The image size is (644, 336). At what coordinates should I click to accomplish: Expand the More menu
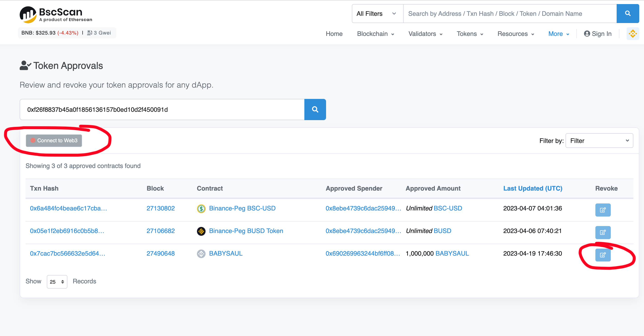tap(559, 34)
